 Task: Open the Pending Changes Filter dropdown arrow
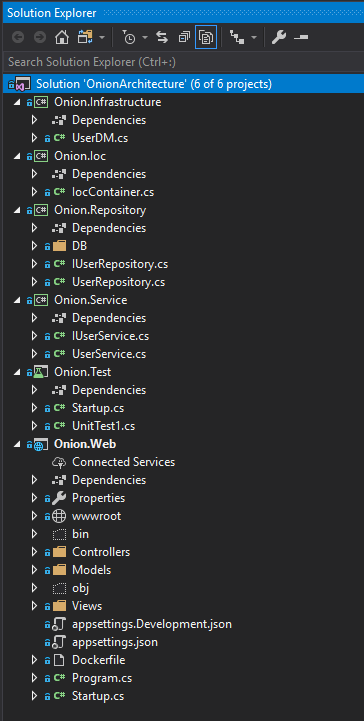click(145, 38)
